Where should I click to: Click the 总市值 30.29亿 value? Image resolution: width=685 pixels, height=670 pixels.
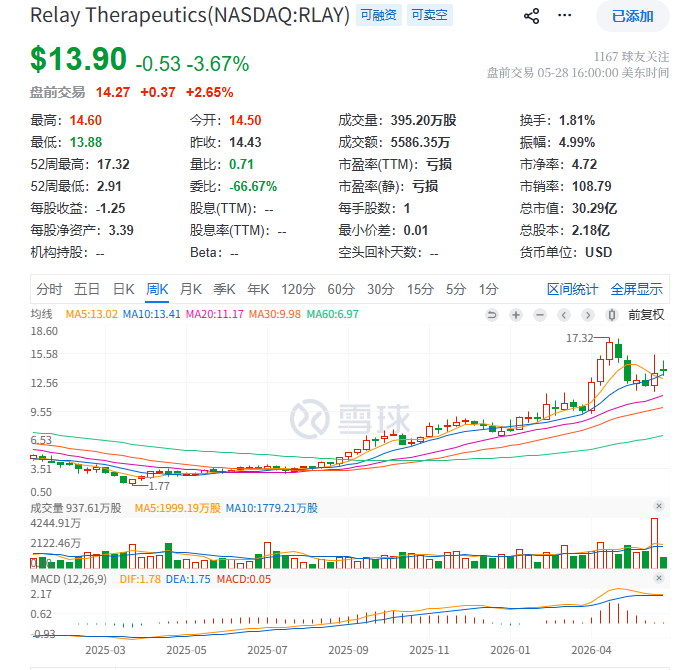click(x=595, y=208)
